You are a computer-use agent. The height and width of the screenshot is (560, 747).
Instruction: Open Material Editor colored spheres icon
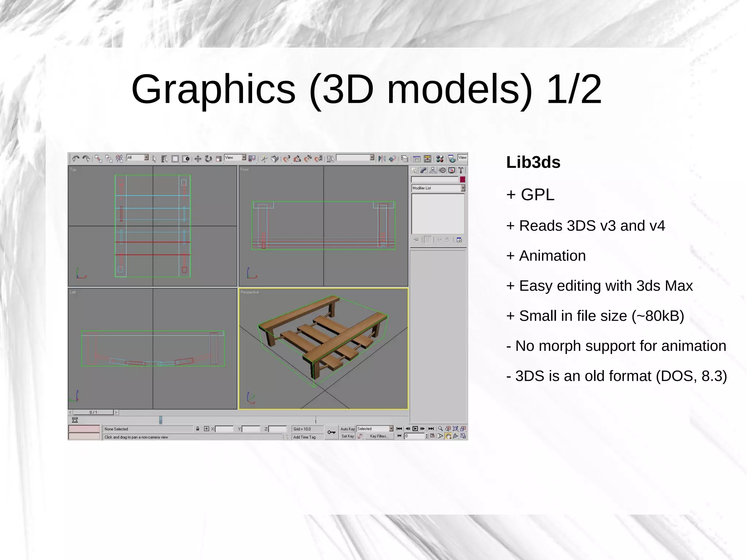(440, 159)
